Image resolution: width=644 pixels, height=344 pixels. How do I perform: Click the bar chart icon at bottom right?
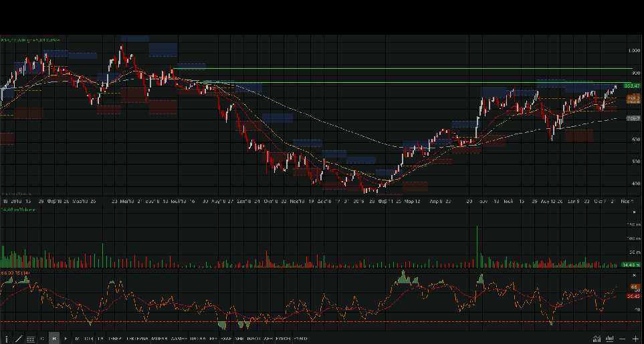point(609,339)
